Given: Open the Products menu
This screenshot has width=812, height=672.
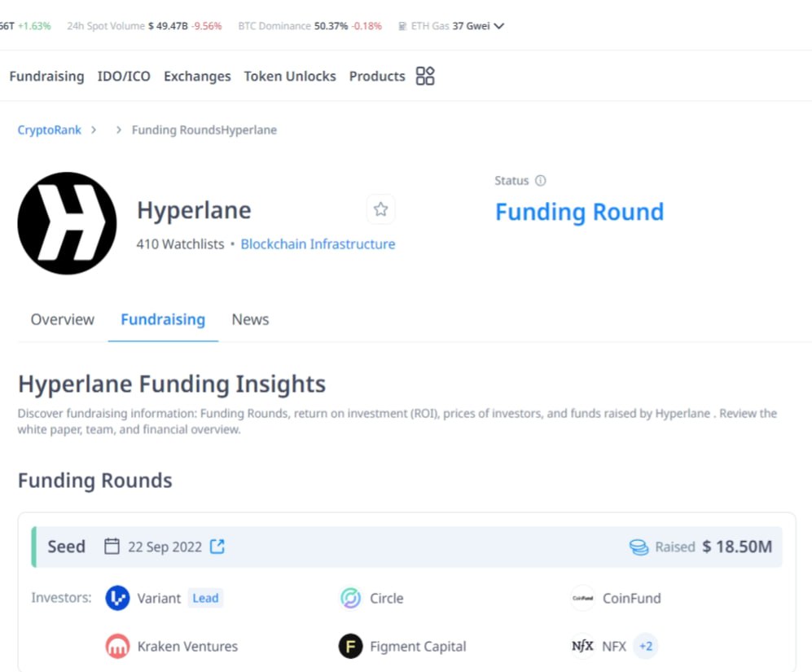Looking at the screenshot, I should [377, 77].
